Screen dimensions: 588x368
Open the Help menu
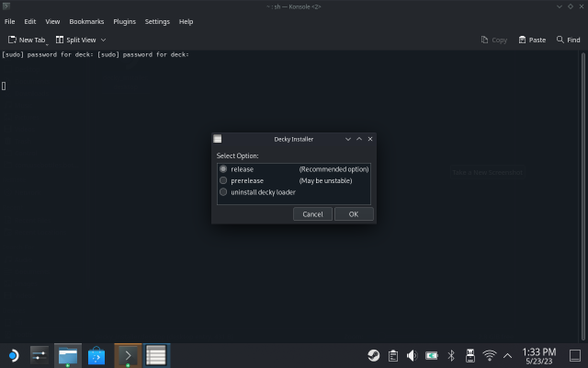pyautogui.click(x=186, y=21)
